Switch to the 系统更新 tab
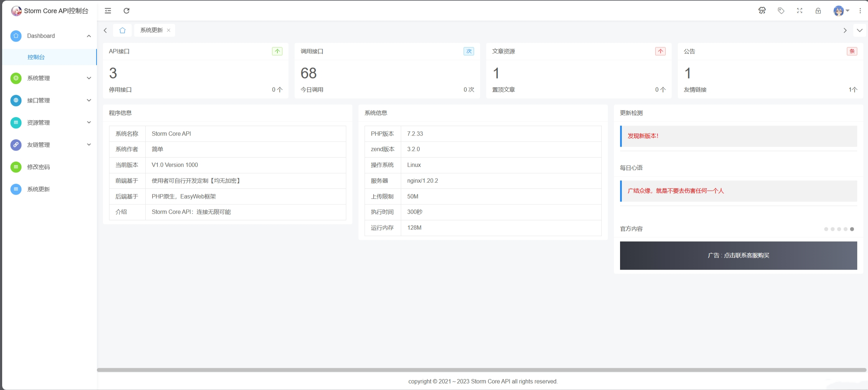The width and height of the screenshot is (868, 390). click(151, 30)
